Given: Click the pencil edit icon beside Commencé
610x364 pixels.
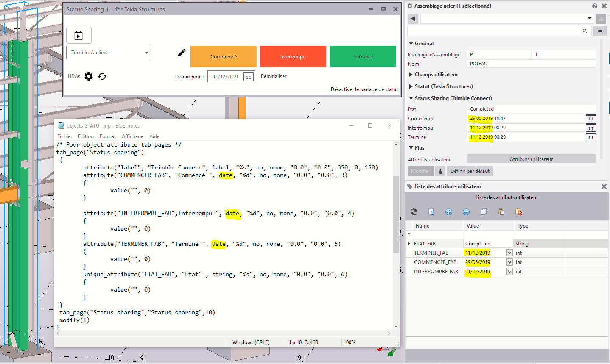Looking at the screenshot, I should coord(182,53).
